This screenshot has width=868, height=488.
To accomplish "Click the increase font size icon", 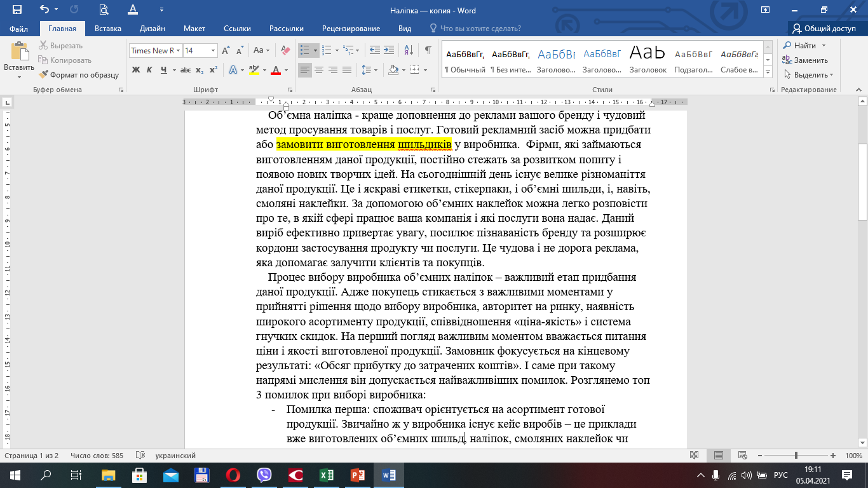I will pyautogui.click(x=227, y=50).
